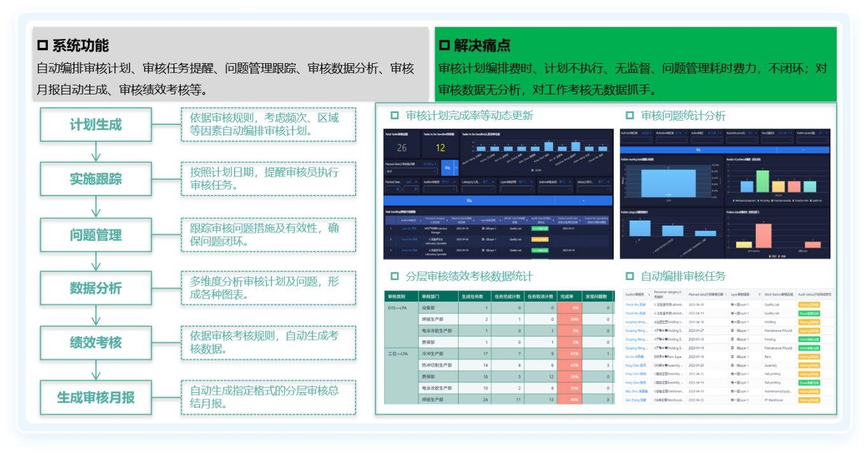Click 50% completion cell for 焊接生产部

[x=574, y=319]
